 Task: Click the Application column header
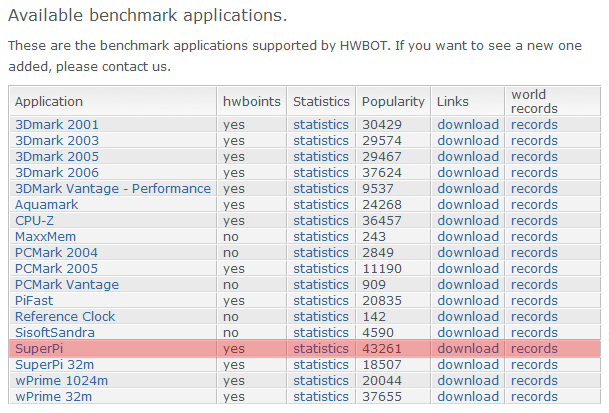click(49, 101)
